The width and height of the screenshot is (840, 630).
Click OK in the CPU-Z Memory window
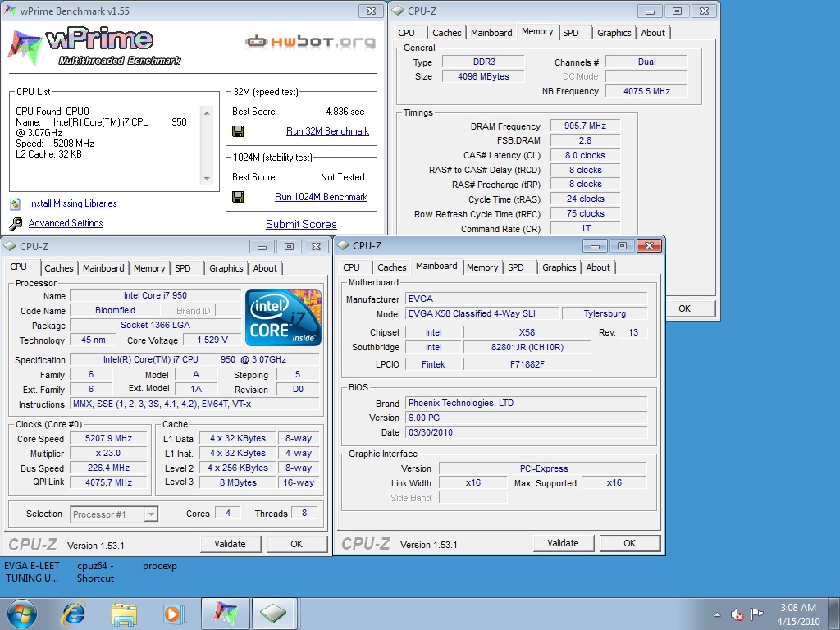point(685,308)
